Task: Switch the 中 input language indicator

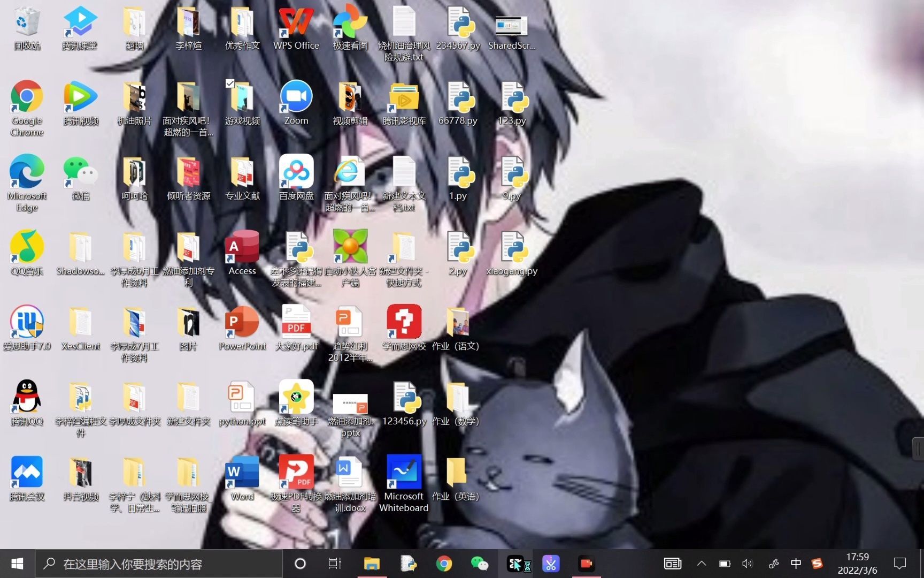Action: (x=796, y=564)
